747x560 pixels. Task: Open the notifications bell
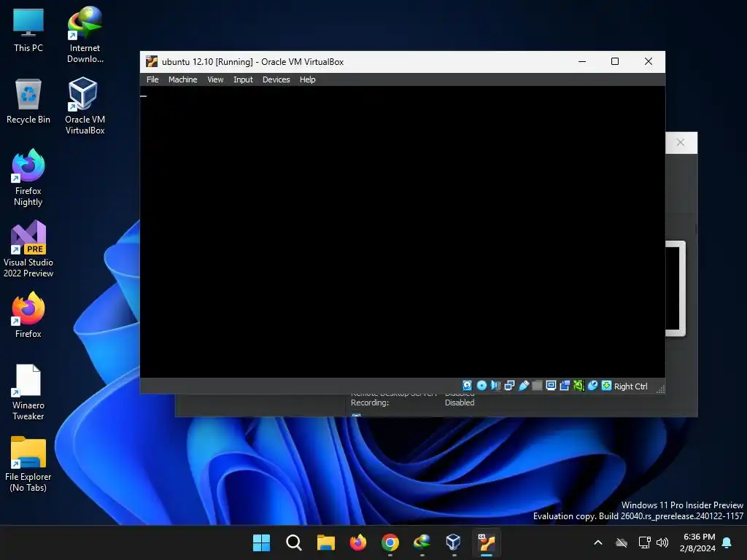click(x=727, y=542)
